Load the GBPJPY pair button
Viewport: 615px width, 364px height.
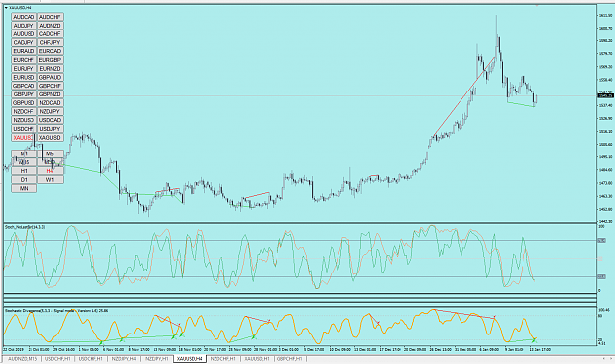tap(24, 94)
